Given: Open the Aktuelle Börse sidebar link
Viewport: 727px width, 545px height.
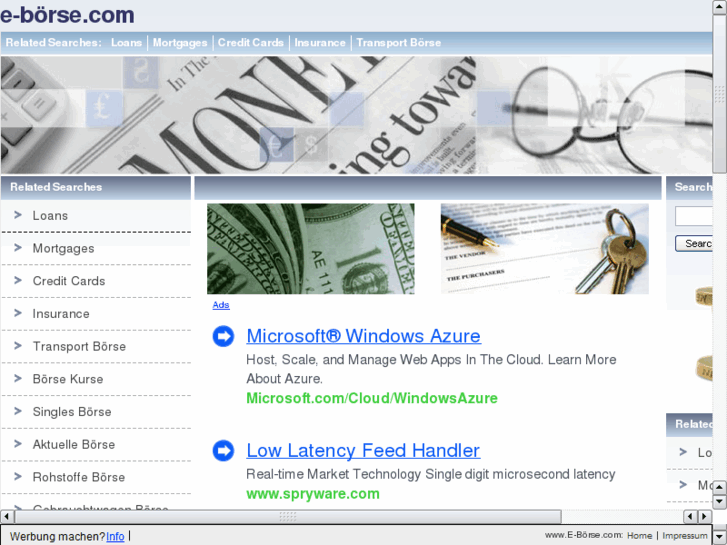Looking at the screenshot, I should 74,444.
